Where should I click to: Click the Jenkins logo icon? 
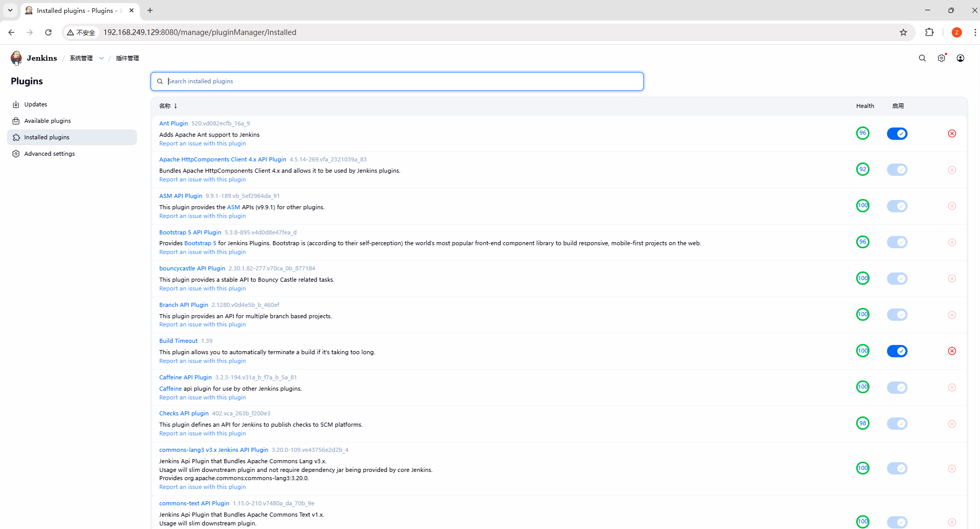[16, 58]
